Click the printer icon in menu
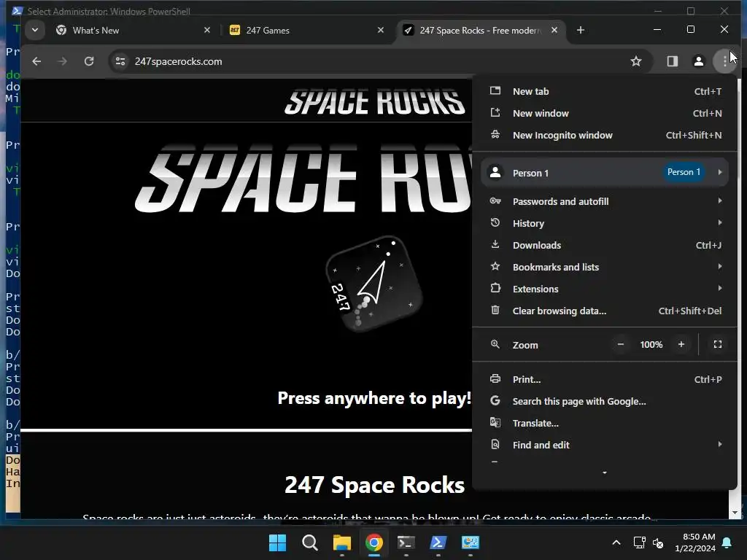 pos(495,378)
